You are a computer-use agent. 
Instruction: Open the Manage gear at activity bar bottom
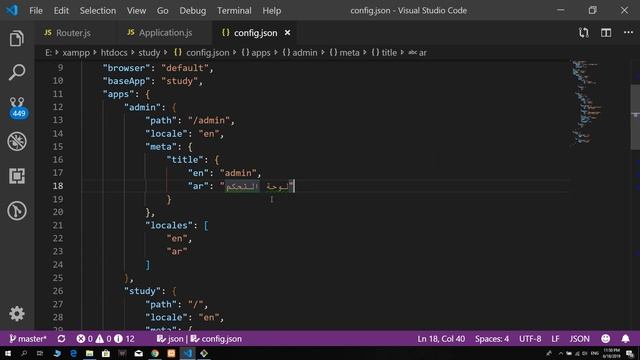pyautogui.click(x=17, y=313)
